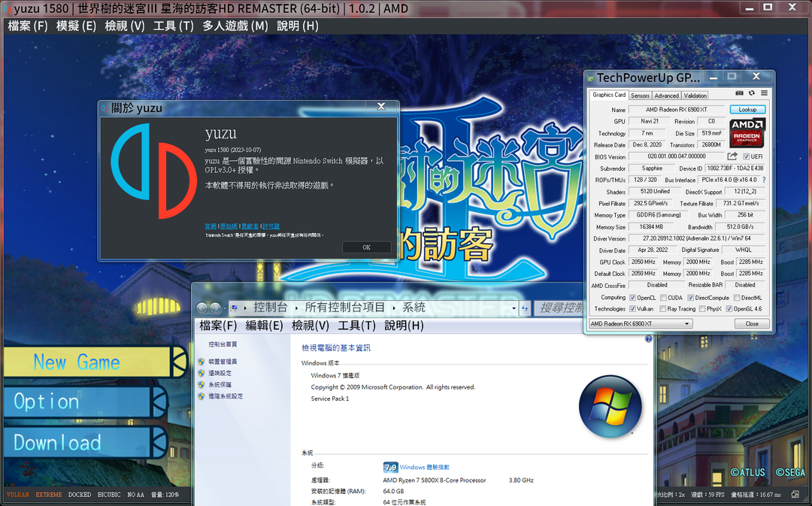812x506 pixels.
Task: Take a GPU-Z screenshot with camera icon
Action: click(739, 93)
